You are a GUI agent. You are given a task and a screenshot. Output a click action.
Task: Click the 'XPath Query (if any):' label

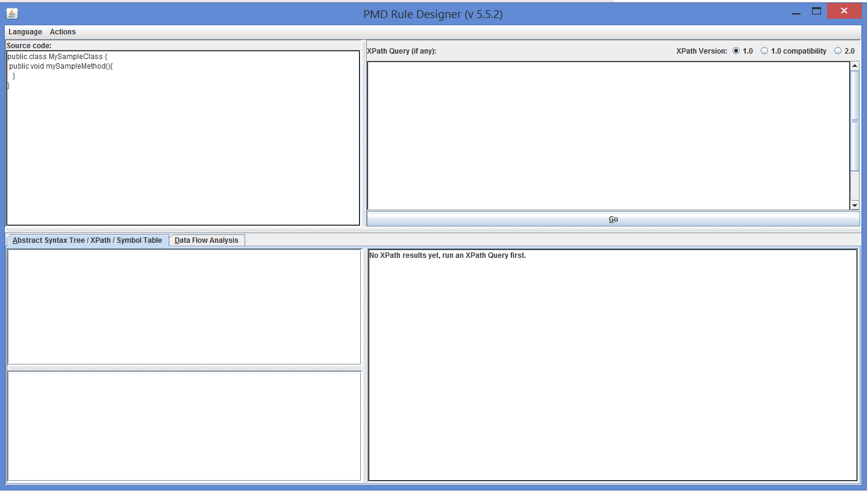pyautogui.click(x=402, y=51)
